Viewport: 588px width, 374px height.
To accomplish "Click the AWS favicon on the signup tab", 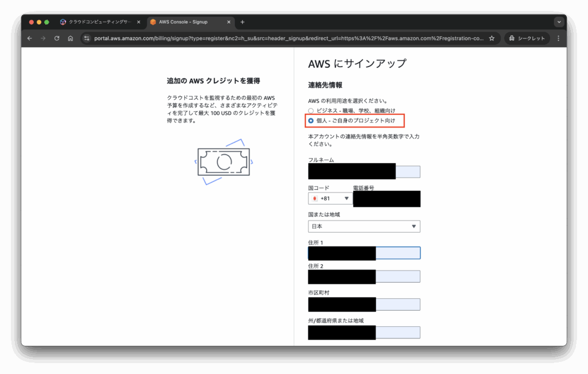I will tap(152, 22).
